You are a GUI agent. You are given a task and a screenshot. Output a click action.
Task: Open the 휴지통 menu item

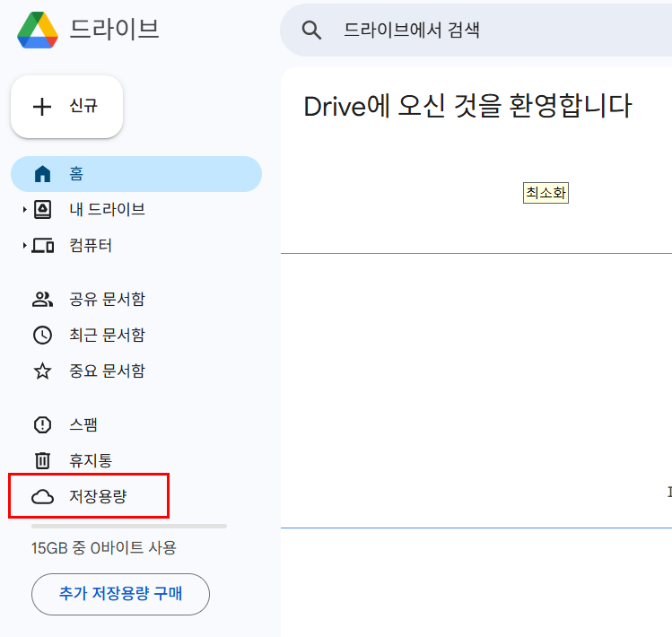(x=91, y=461)
